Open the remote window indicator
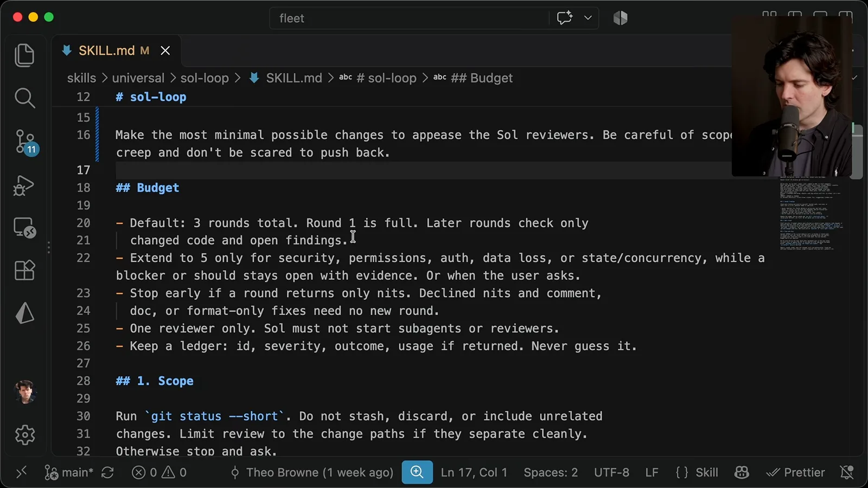The width and height of the screenshot is (868, 488). point(21,472)
